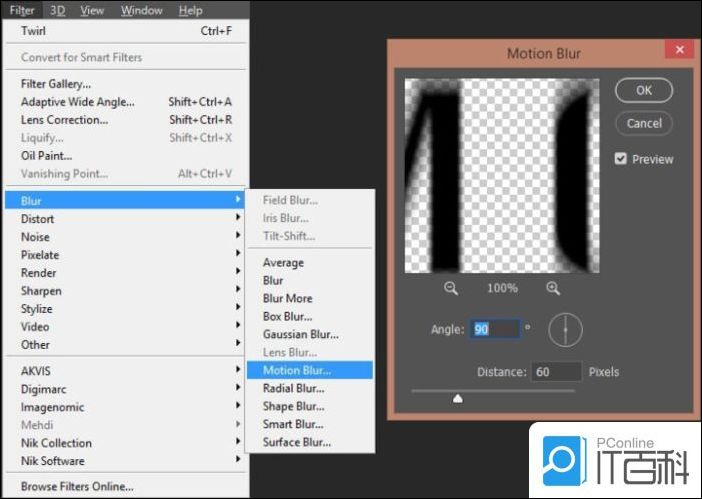
Task: Click OK to apply Motion Blur
Action: pos(644,90)
